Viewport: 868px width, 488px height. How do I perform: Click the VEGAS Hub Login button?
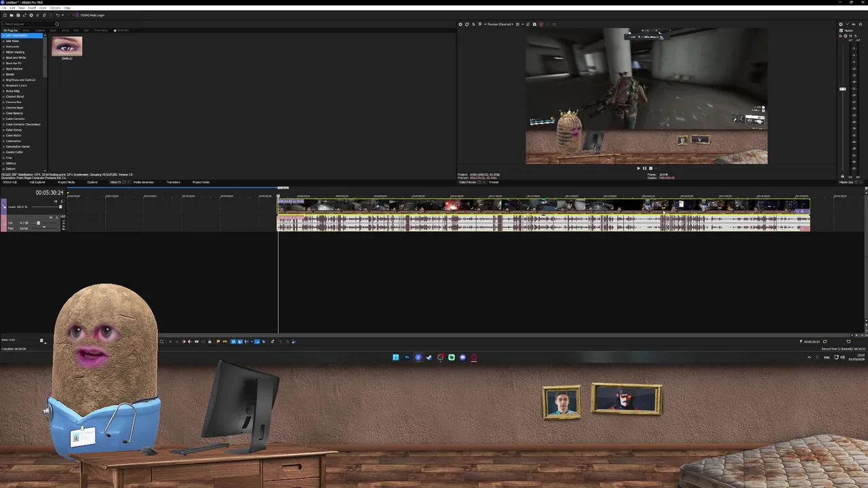[90, 15]
